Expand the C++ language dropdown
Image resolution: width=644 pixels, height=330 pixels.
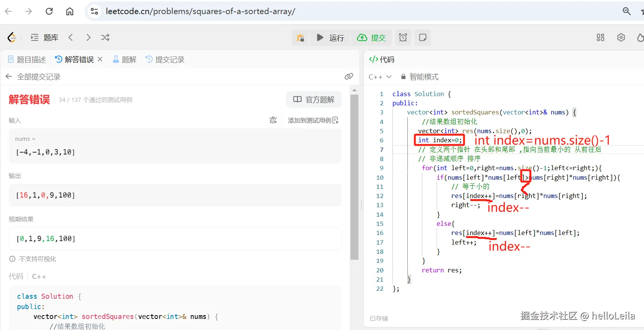coord(380,77)
